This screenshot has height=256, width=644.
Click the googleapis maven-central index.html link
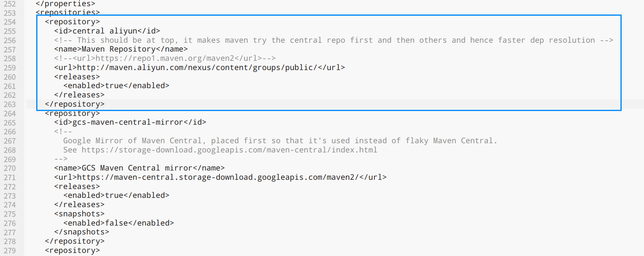pyautogui.click(x=229, y=150)
